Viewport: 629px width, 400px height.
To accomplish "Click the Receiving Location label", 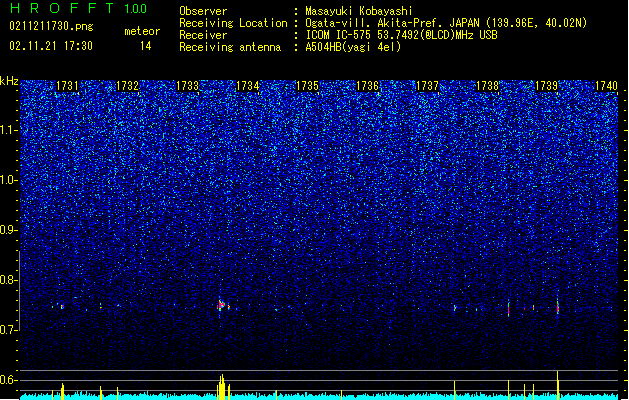I will pyautogui.click(x=233, y=23).
